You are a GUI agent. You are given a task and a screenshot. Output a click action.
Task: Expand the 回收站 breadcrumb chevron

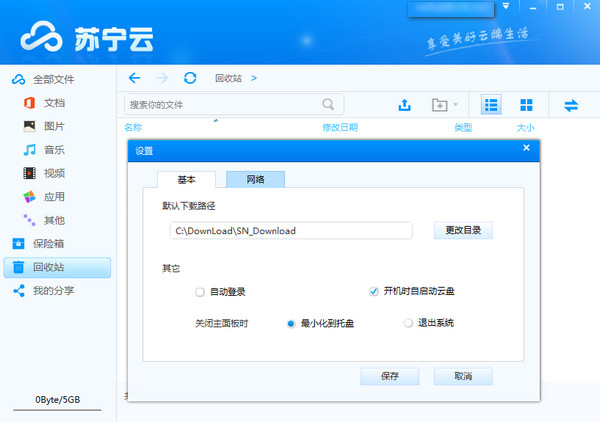pos(254,78)
